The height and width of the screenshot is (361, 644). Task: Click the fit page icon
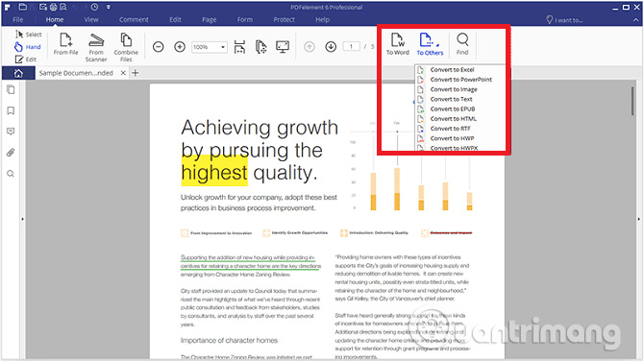(x=260, y=47)
